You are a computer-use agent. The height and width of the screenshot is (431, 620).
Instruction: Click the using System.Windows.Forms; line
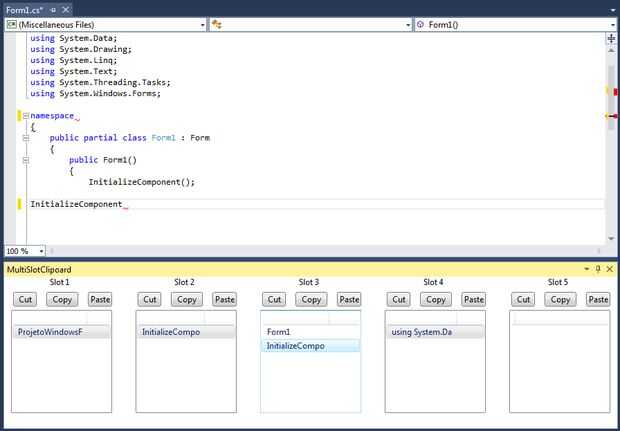tap(95, 93)
